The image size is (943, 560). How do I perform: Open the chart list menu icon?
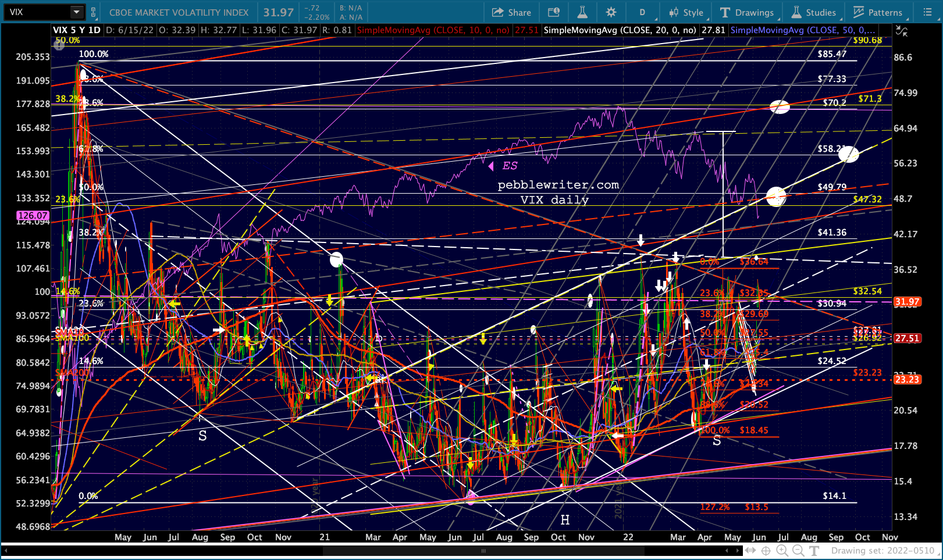tap(927, 12)
